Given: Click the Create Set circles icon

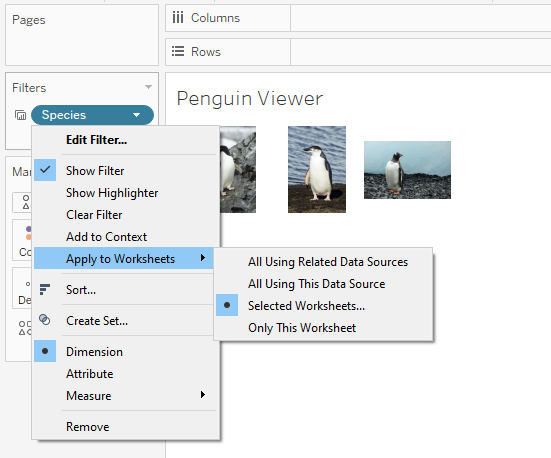Looking at the screenshot, I should coord(45,320).
